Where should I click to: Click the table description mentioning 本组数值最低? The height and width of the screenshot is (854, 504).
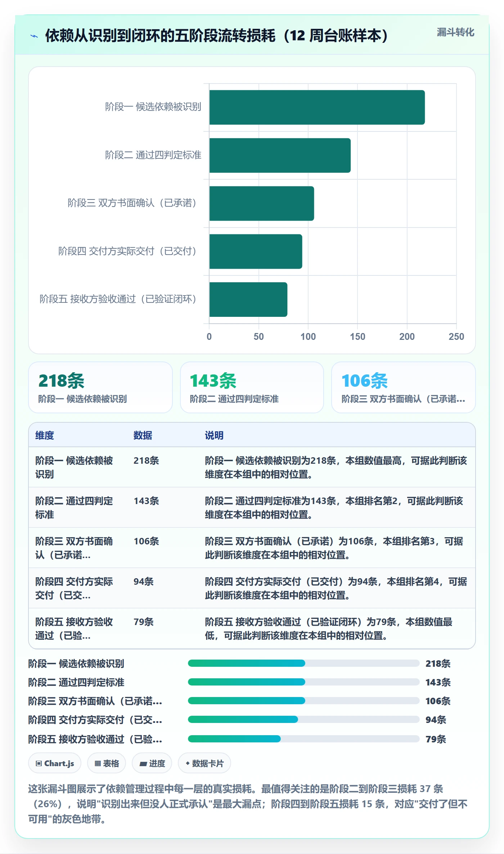tap(329, 629)
